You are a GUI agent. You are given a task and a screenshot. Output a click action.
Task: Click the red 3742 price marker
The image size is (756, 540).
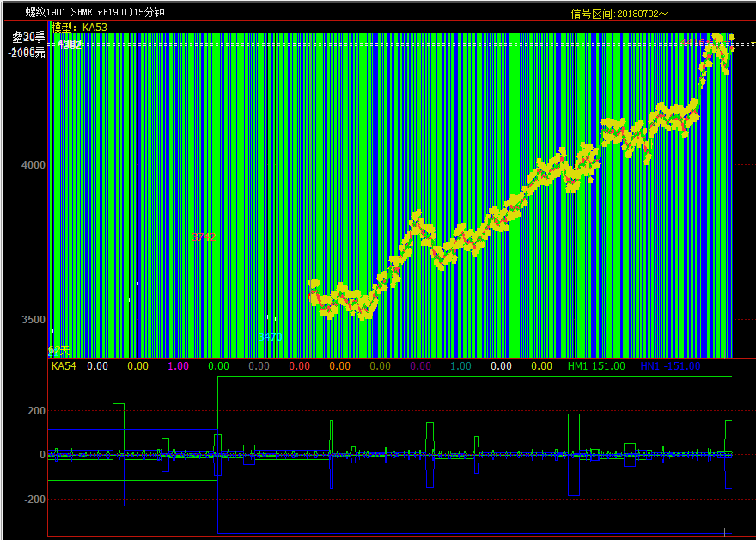click(203, 236)
